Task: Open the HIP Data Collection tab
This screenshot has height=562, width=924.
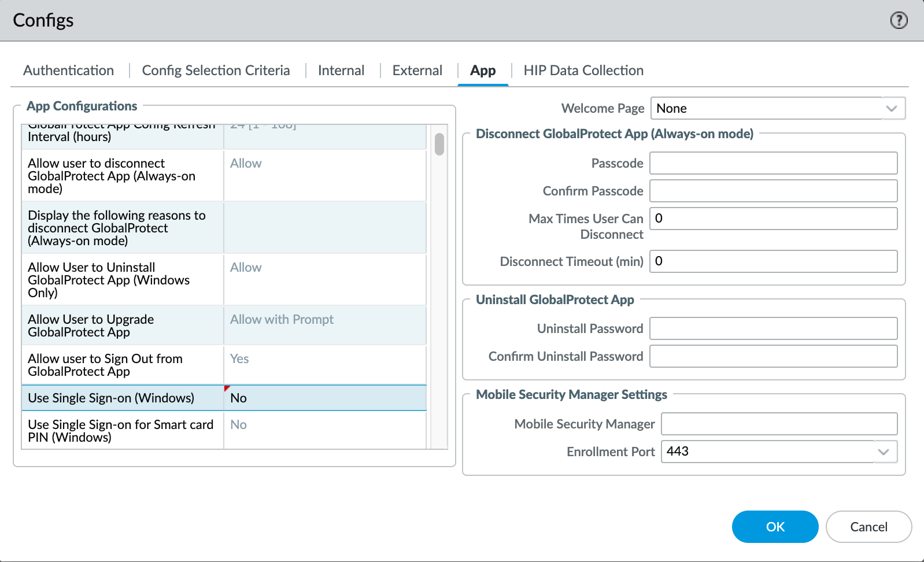Action: (x=583, y=71)
